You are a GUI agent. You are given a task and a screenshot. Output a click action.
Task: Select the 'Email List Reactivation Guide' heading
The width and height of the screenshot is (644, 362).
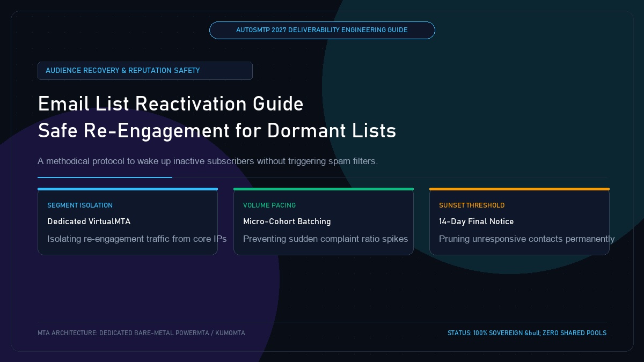[x=171, y=104]
